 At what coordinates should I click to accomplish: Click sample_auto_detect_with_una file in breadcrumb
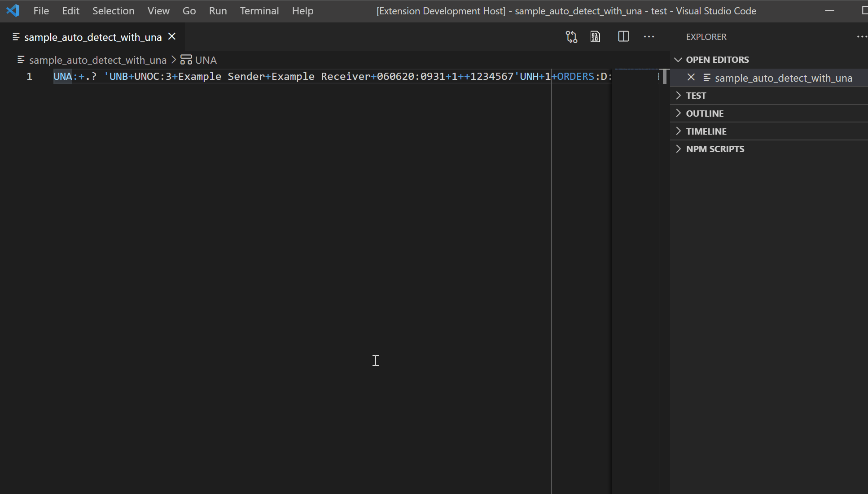97,60
